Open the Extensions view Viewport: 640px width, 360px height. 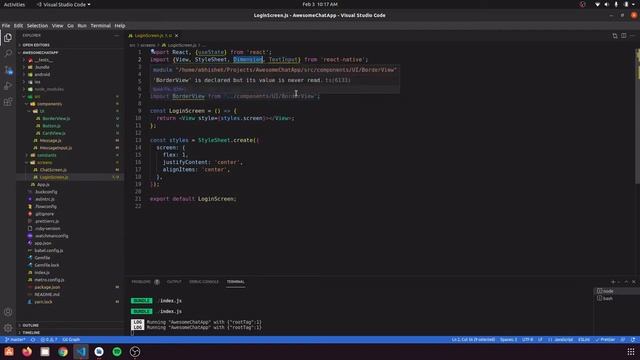coord(8,102)
